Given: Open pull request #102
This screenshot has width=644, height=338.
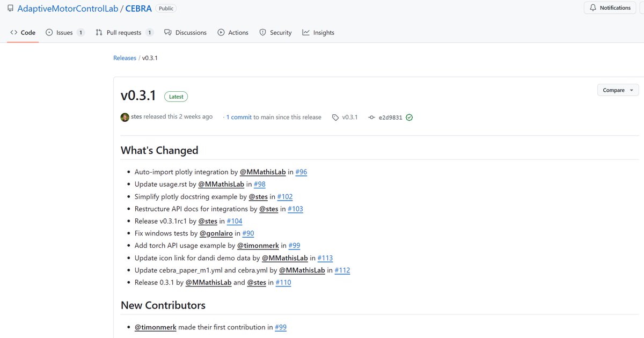Looking at the screenshot, I should pyautogui.click(x=285, y=197).
